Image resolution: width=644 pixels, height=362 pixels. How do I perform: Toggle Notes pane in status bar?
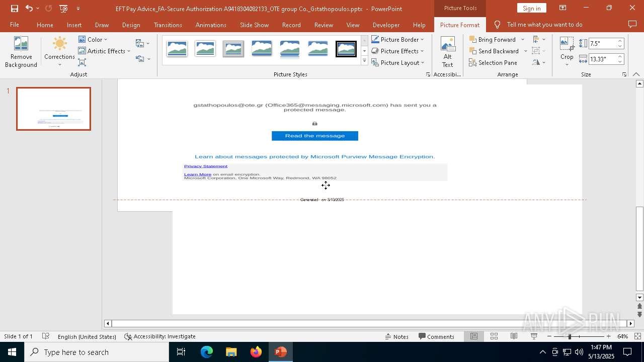click(397, 336)
